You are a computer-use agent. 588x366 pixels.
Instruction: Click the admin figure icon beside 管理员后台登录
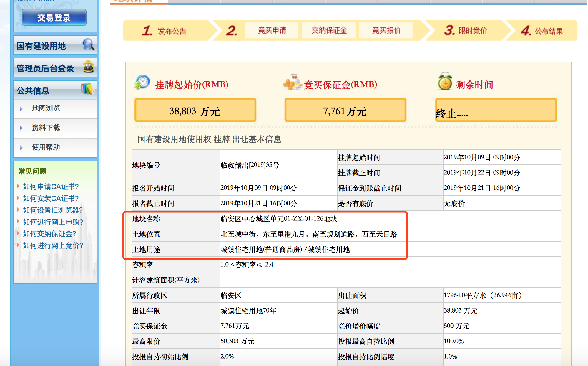point(88,67)
